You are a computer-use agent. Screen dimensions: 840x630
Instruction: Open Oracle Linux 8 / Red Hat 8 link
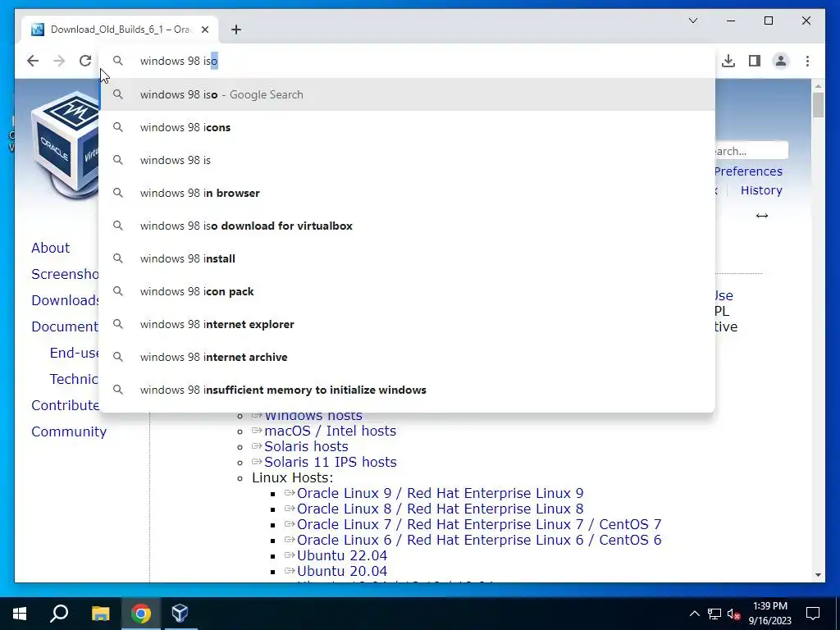click(x=440, y=509)
